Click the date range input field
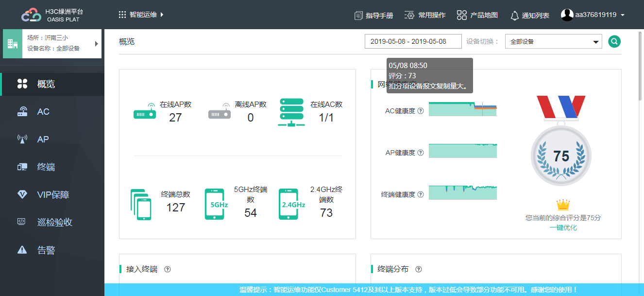644x296 pixels. (413, 41)
